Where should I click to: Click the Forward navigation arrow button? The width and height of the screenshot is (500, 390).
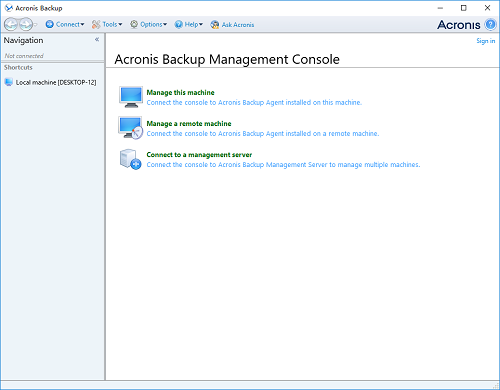click(x=26, y=24)
